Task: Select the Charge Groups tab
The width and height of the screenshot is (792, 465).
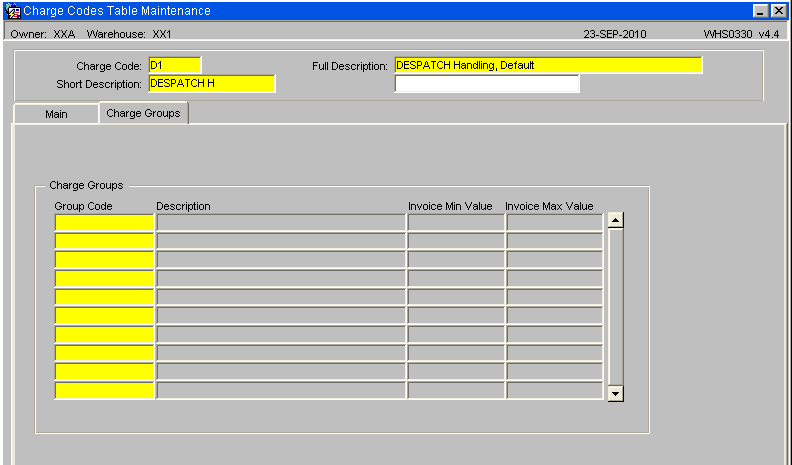Action: (x=143, y=113)
